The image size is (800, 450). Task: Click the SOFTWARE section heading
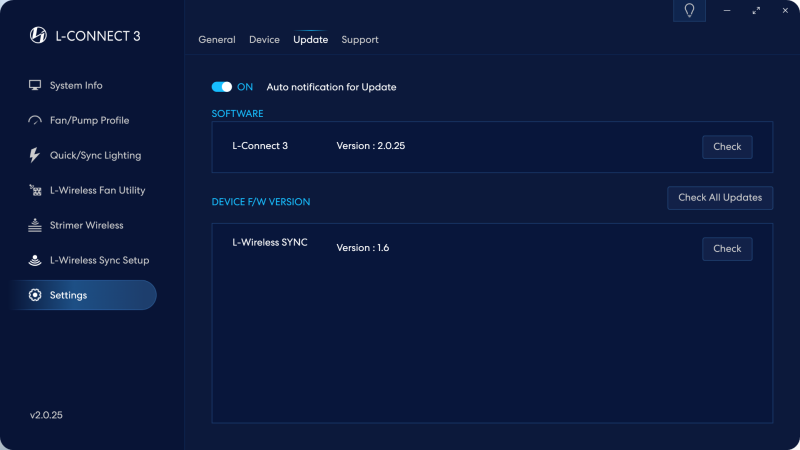tap(237, 114)
